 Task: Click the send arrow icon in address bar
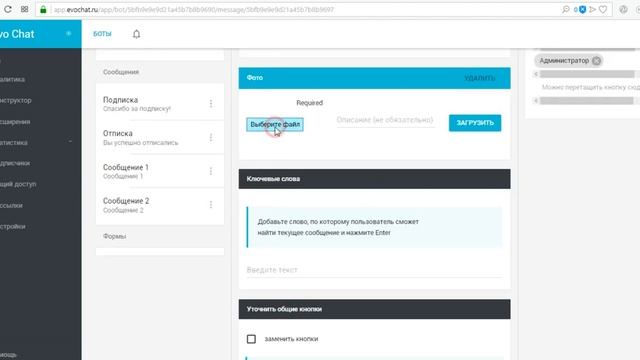tap(593, 9)
